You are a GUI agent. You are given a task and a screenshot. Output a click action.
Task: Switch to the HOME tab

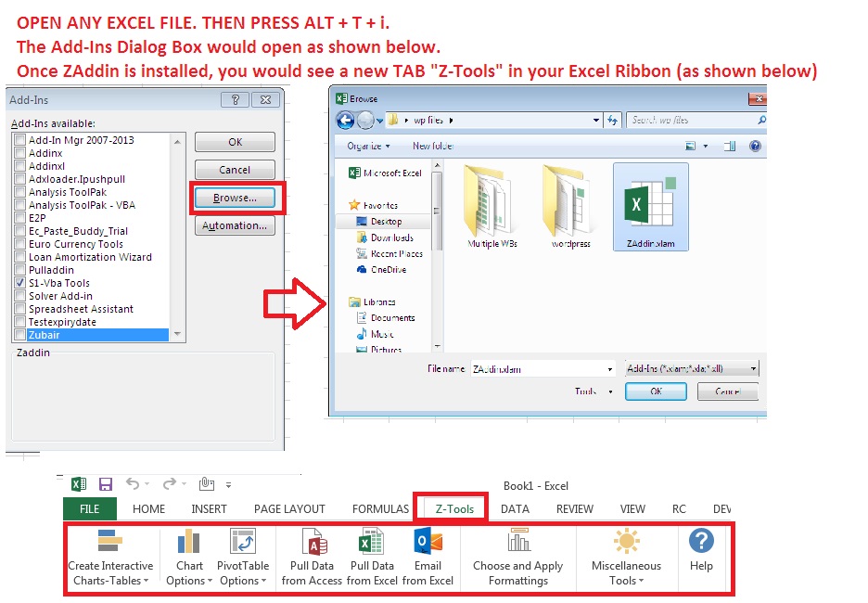149,509
